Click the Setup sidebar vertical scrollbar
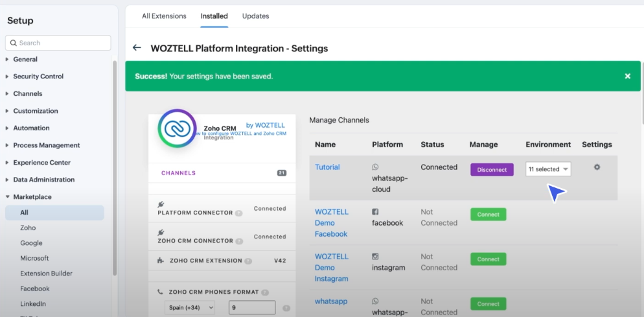Image resolution: width=644 pixels, height=317 pixels. [x=115, y=168]
